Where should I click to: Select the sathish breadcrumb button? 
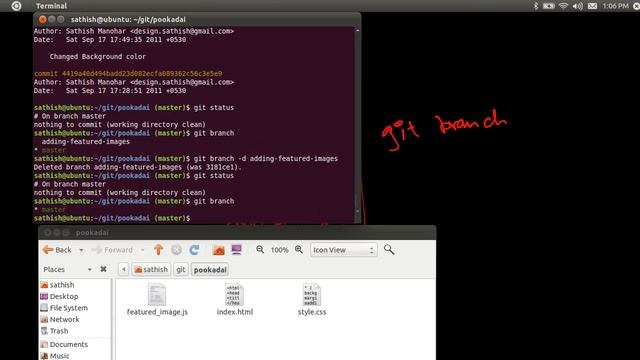[151, 269]
